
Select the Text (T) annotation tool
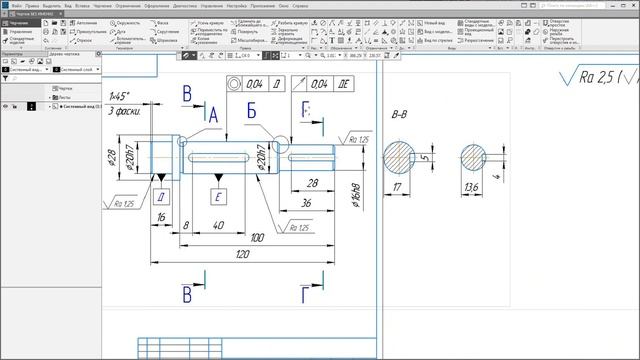pyautogui.click(x=332, y=40)
